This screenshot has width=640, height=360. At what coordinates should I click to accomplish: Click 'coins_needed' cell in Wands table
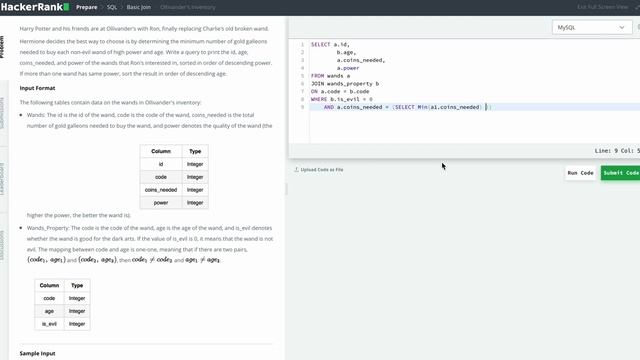point(161,190)
